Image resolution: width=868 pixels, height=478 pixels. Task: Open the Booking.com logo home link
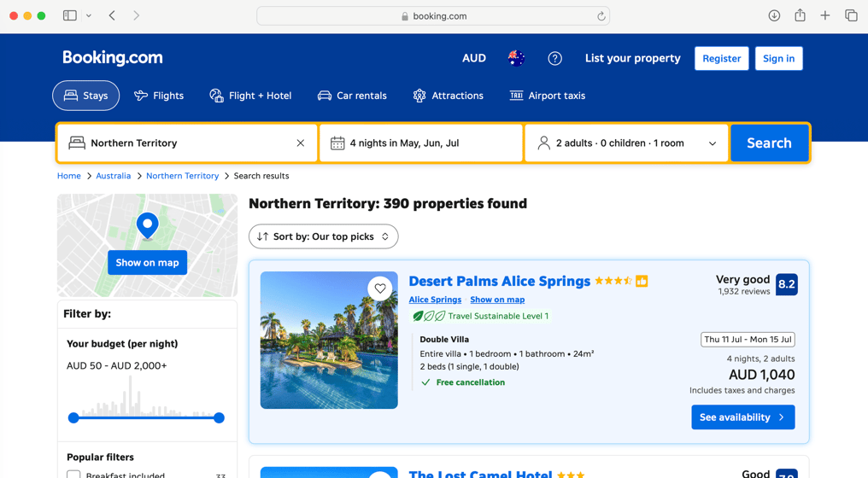coord(113,57)
